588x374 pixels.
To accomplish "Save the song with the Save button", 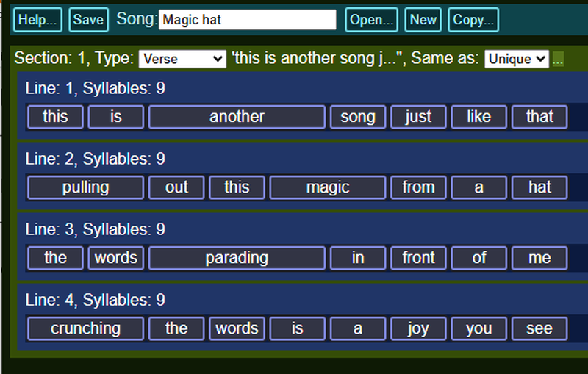I will (x=88, y=20).
